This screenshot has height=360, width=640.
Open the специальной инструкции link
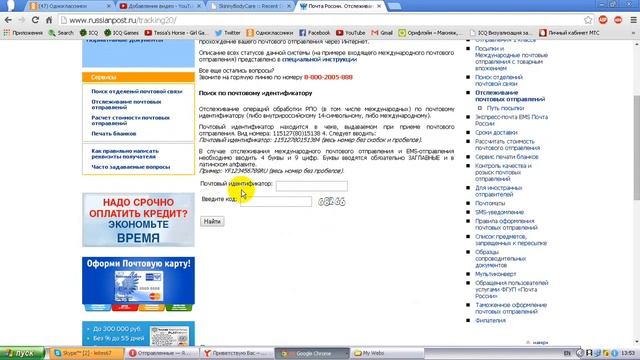tap(319, 59)
